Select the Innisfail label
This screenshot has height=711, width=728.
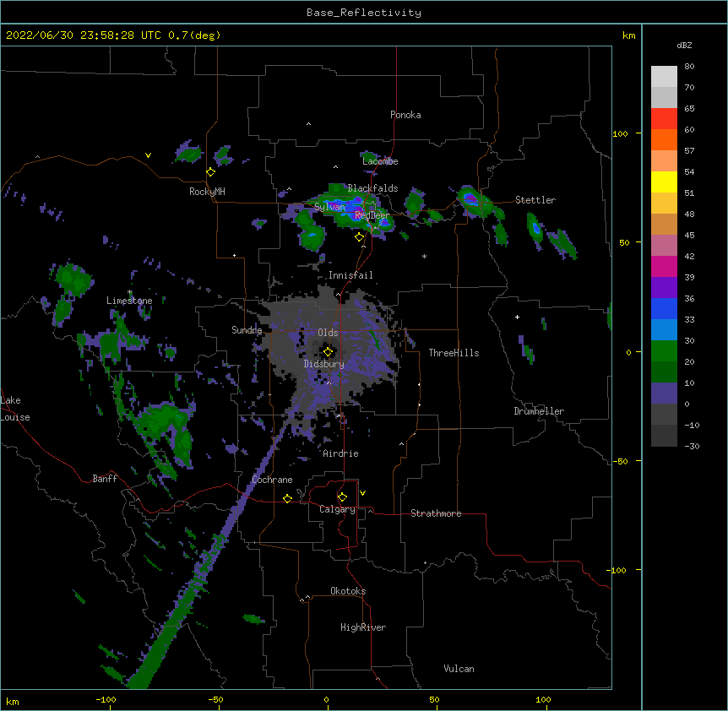click(350, 275)
